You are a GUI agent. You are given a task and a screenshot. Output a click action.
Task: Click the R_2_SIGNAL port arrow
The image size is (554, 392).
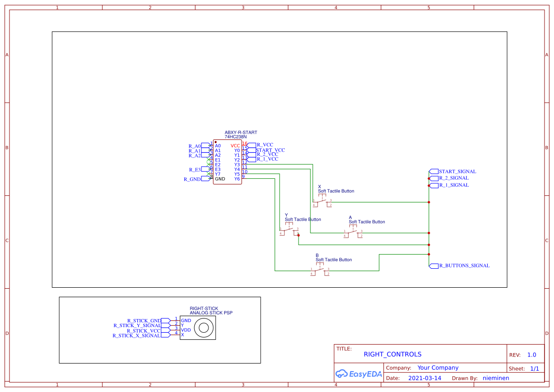coord(433,178)
